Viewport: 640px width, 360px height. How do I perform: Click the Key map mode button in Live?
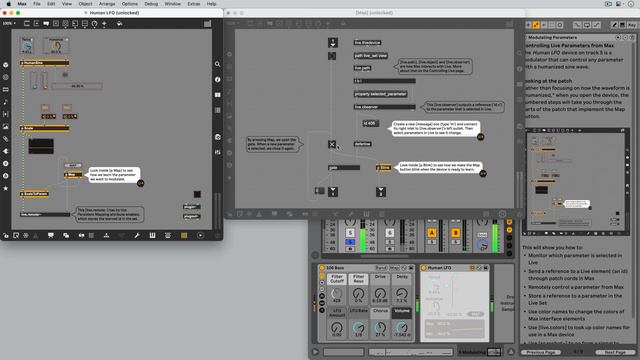631,25
